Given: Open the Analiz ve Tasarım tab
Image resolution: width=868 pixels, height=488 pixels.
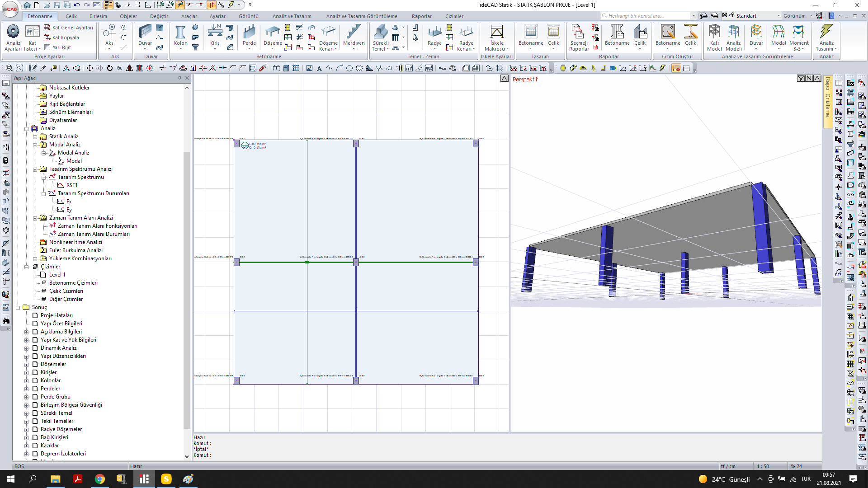Looking at the screenshot, I should (x=292, y=16).
